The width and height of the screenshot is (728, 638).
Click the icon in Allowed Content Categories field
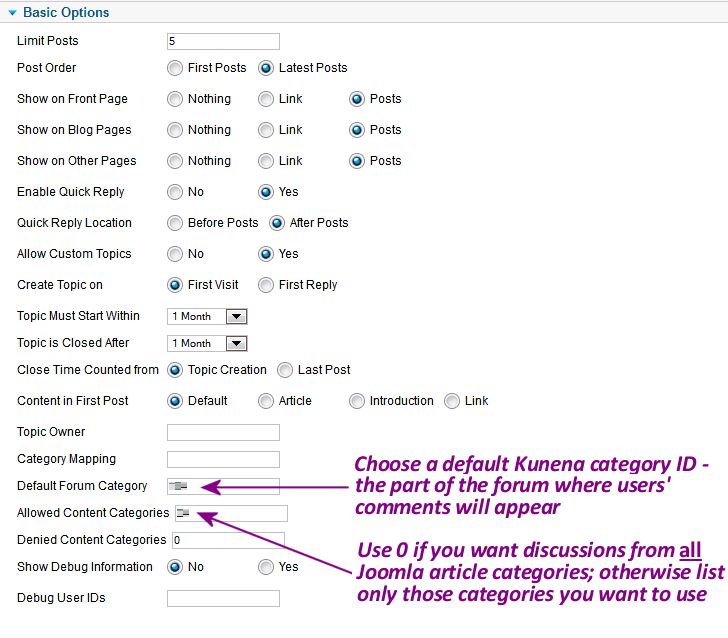(x=183, y=513)
